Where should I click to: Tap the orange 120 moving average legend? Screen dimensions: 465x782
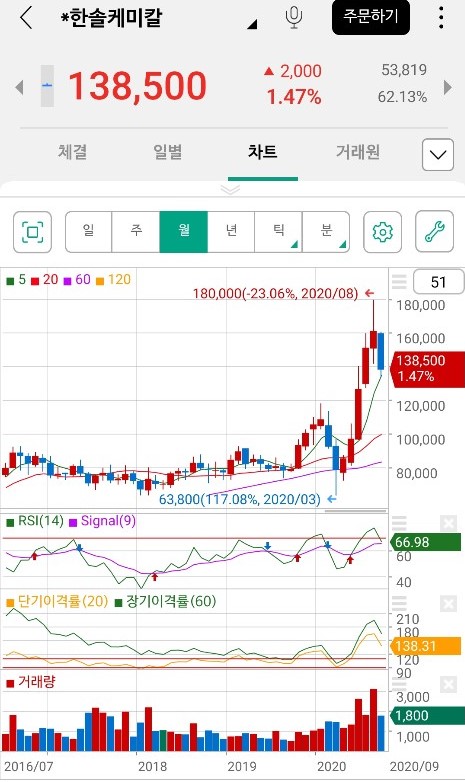(113, 280)
